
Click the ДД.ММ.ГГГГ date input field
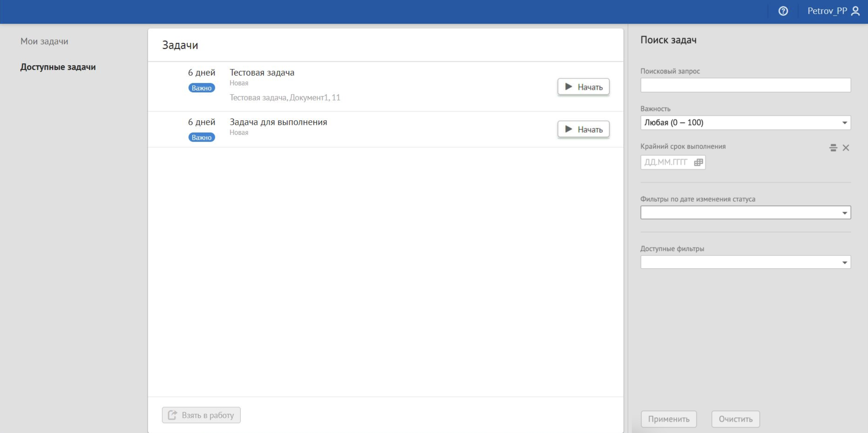coord(666,162)
